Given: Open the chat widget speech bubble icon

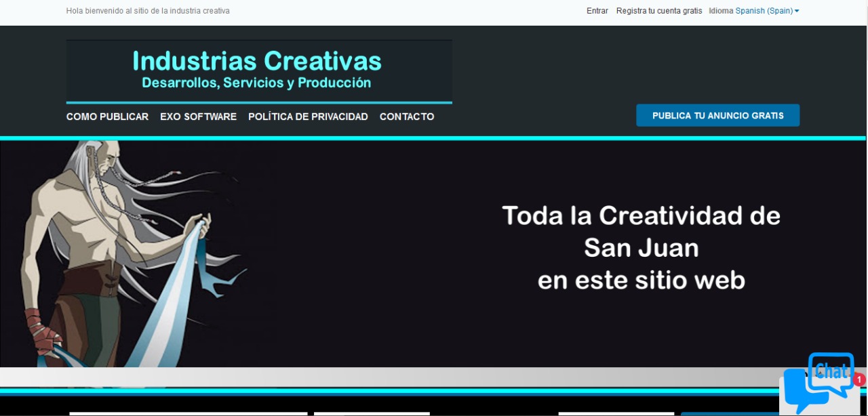Looking at the screenshot, I should point(818,383).
